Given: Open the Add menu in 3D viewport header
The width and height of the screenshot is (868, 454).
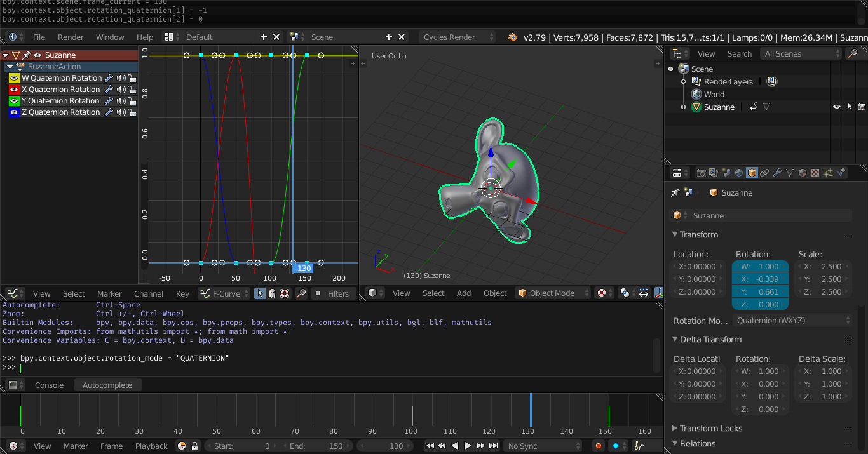Looking at the screenshot, I should click(x=464, y=293).
